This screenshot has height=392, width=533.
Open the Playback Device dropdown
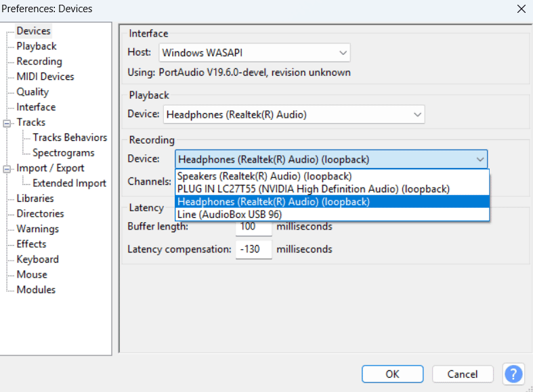(x=294, y=114)
